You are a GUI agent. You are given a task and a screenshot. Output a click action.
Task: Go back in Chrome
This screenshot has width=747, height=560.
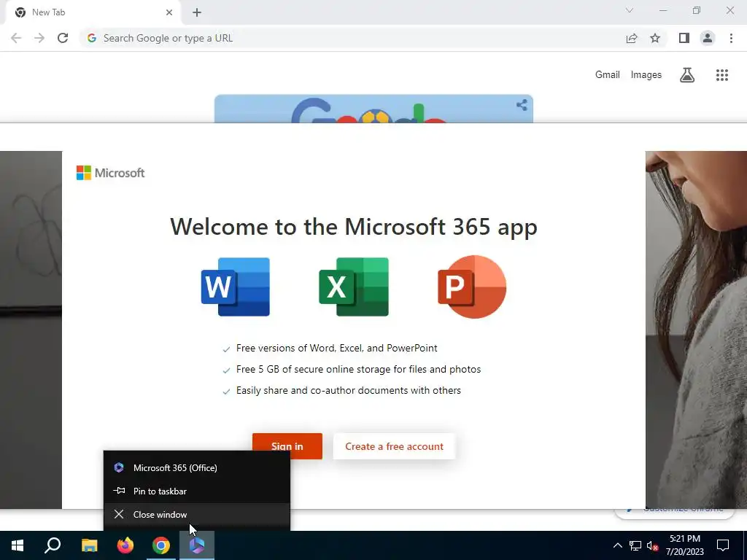16,38
